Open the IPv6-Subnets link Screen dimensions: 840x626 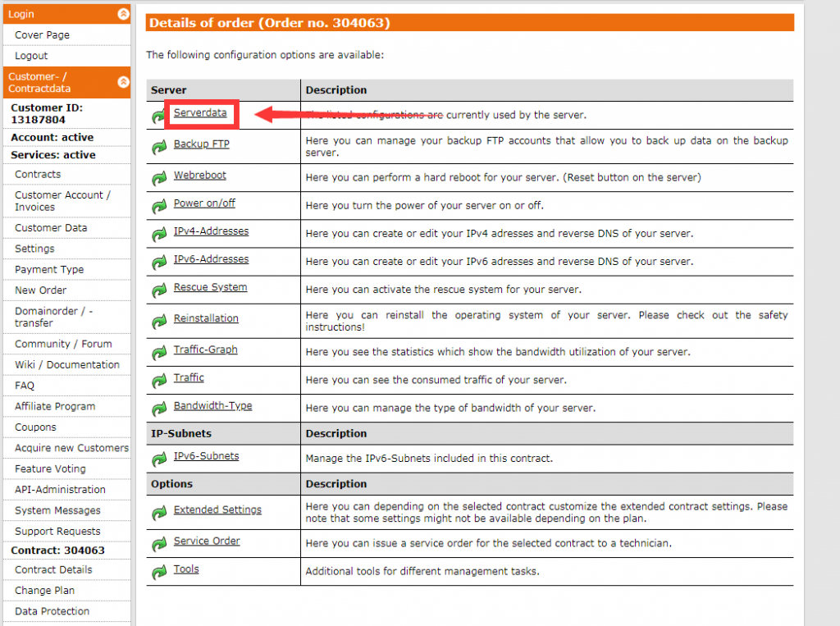[x=206, y=455]
